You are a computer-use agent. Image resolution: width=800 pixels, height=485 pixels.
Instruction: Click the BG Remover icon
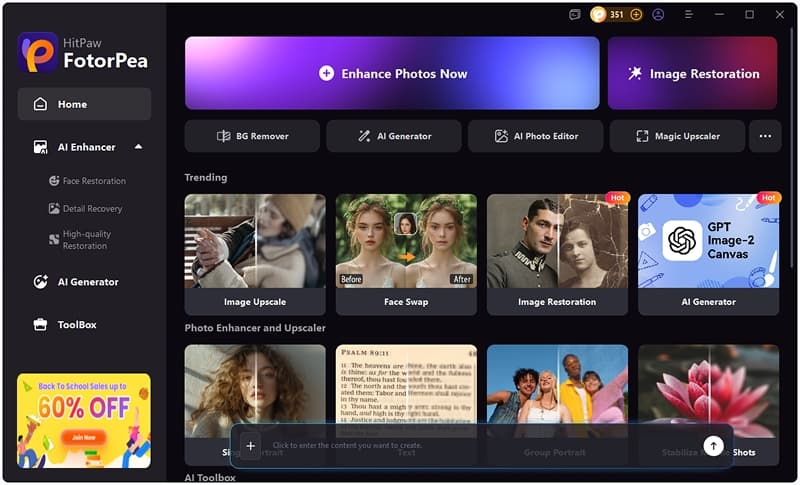(x=223, y=136)
